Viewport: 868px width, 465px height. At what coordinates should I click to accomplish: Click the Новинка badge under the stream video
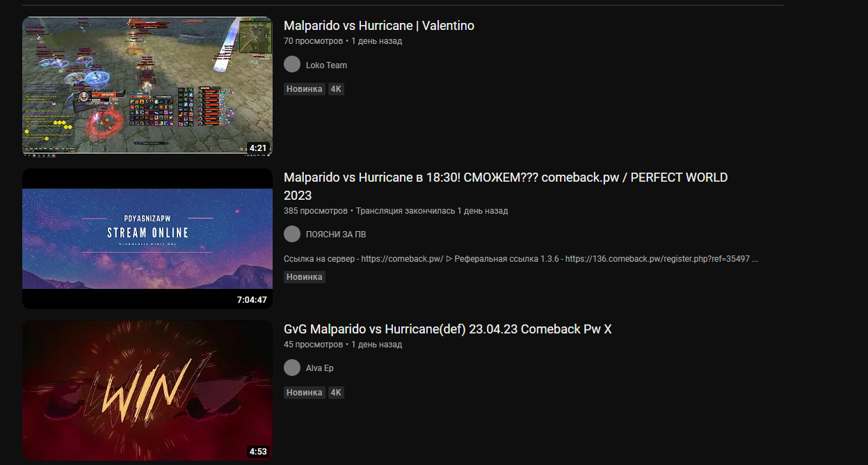point(305,277)
